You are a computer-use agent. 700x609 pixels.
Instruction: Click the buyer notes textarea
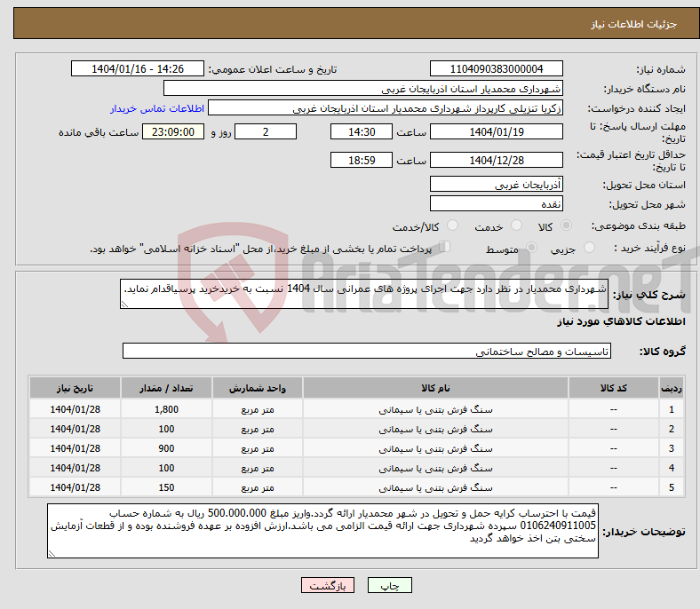pos(322,531)
